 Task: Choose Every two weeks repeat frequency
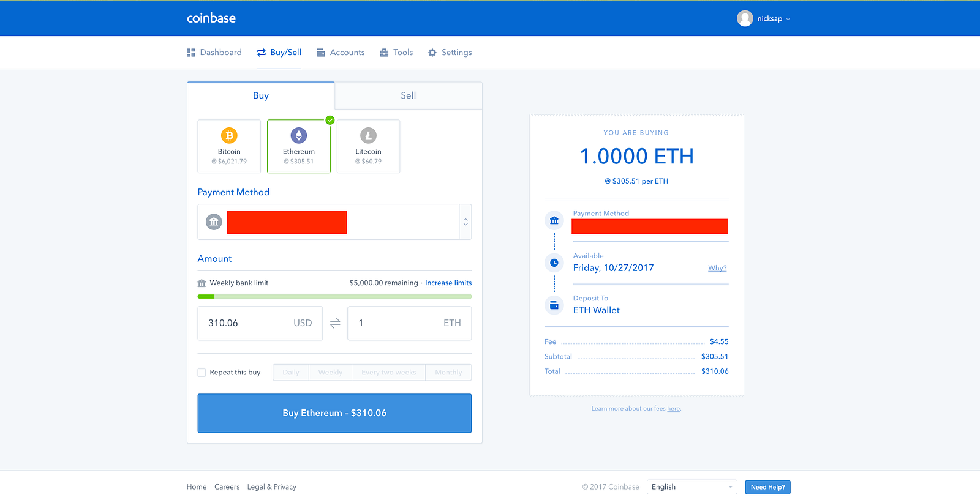(x=389, y=373)
